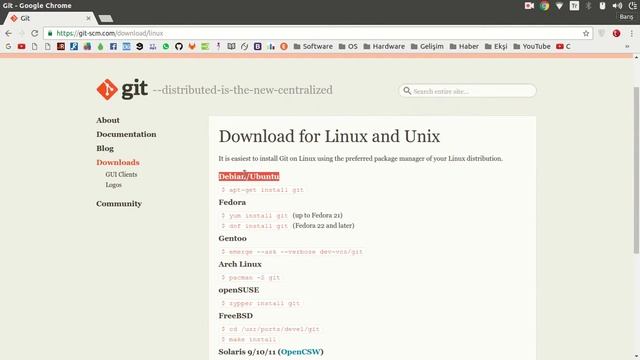This screenshot has width=640, height=360.
Task: Click the FreeBSD heading
Action: 236,316
